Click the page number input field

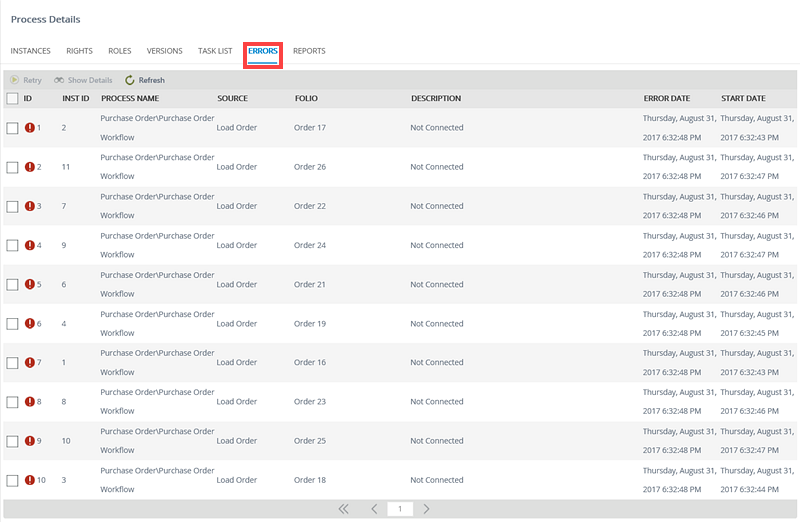pos(400,509)
